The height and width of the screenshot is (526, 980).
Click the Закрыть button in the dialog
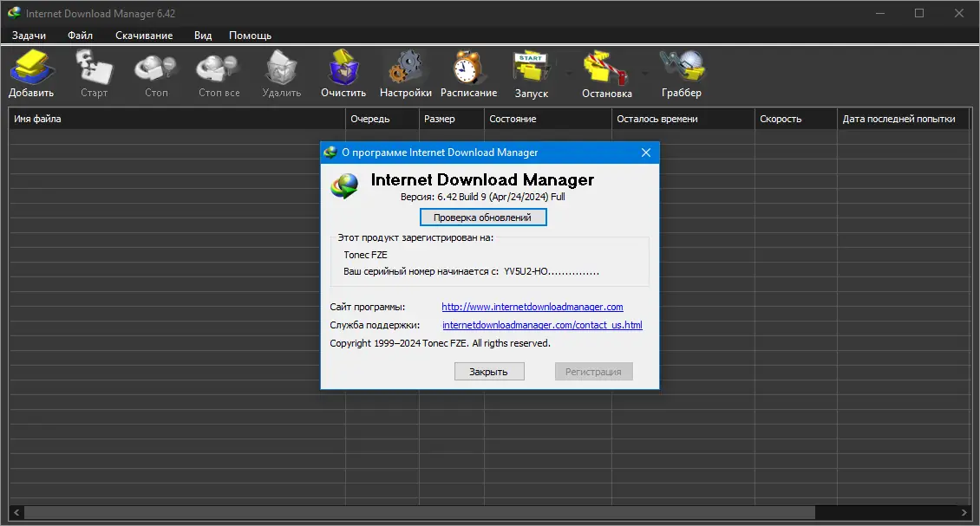[489, 371]
